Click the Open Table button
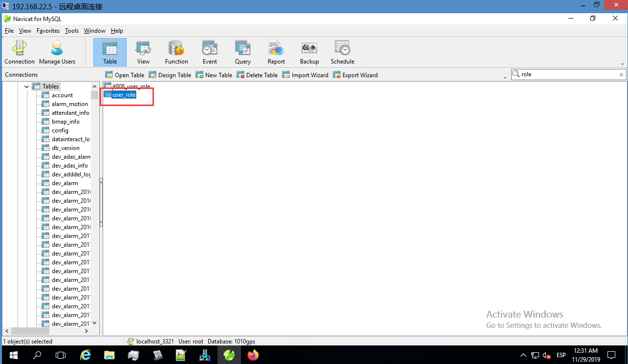The height and width of the screenshot is (364, 628). [x=125, y=75]
